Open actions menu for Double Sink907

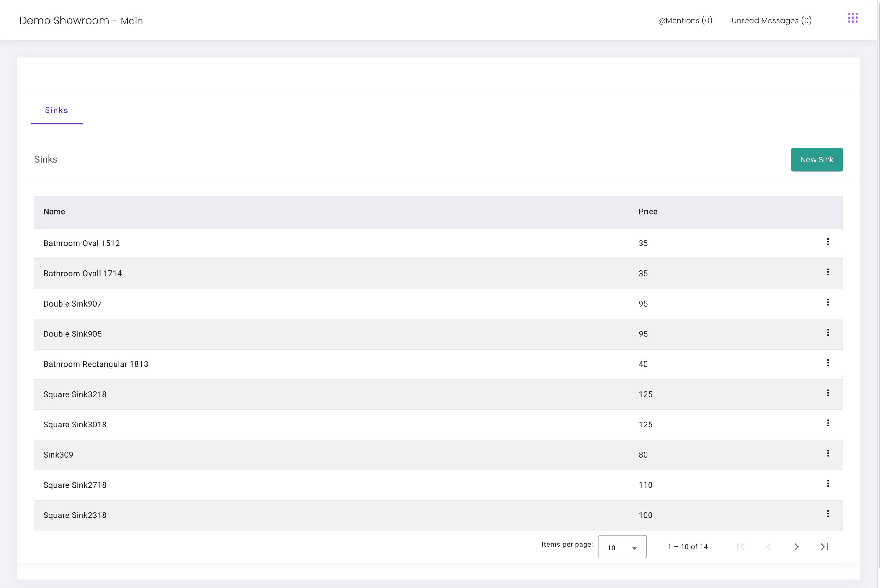point(828,302)
